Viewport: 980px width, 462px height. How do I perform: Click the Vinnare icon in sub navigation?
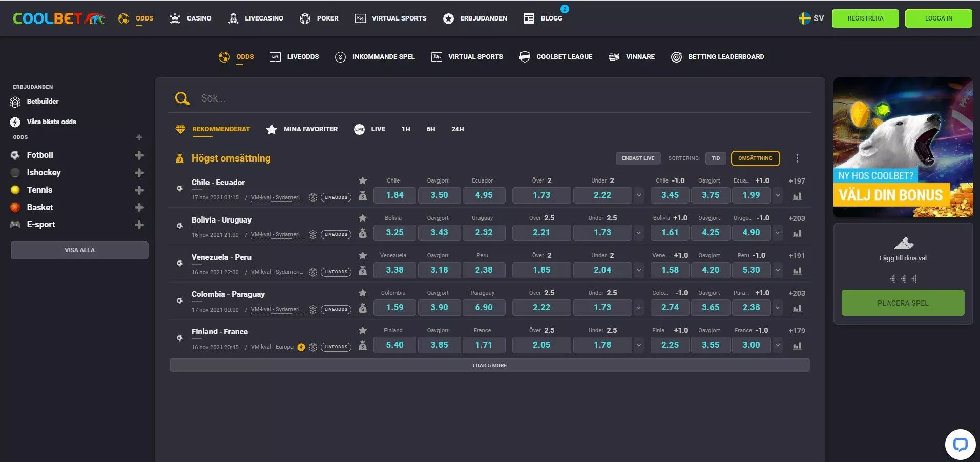[614, 57]
